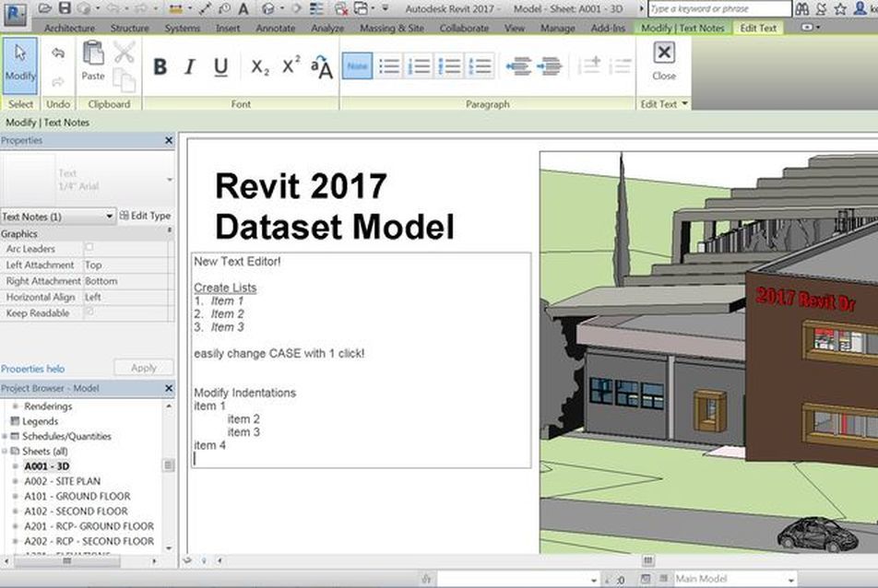Click the Apply button in Properties
Screen dimensions: 878x588
click(x=143, y=368)
